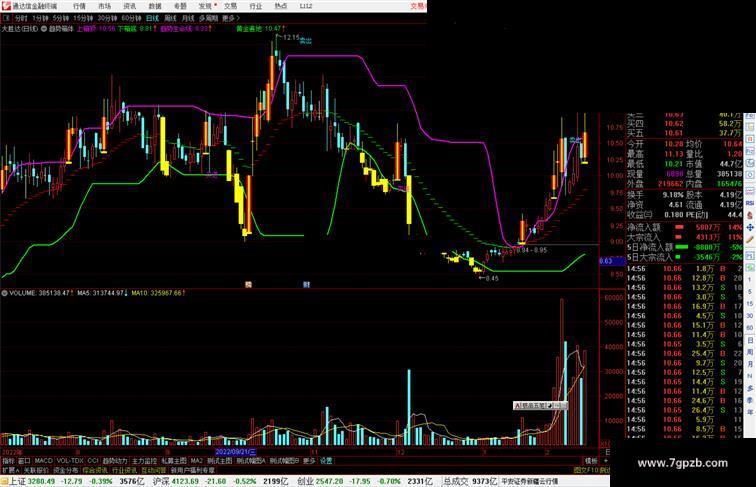
Task: Switch chart to 15分钟 period
Action: pyautogui.click(x=83, y=18)
